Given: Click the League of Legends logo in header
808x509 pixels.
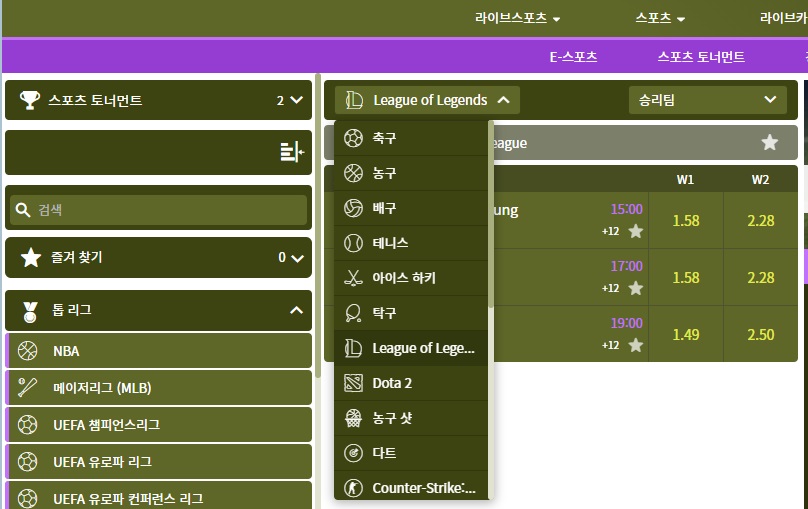Looking at the screenshot, I should point(354,100).
